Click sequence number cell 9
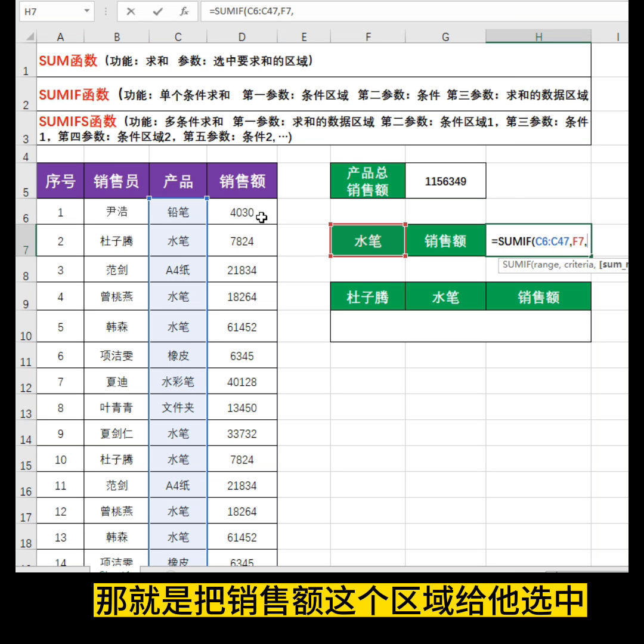 (60, 434)
